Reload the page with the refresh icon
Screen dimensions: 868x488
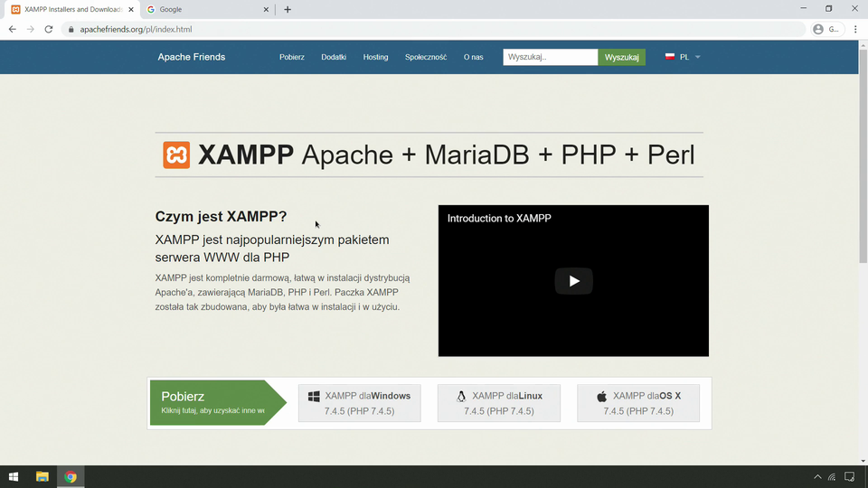(x=49, y=29)
